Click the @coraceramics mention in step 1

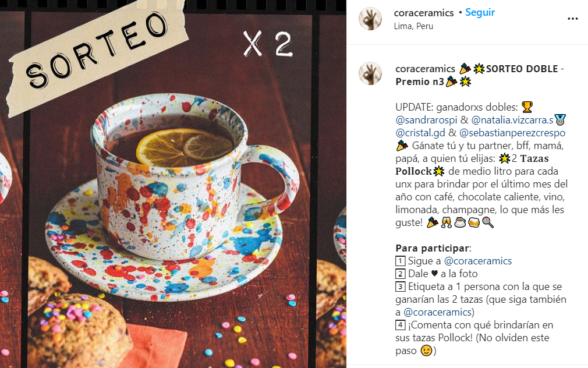point(478,261)
